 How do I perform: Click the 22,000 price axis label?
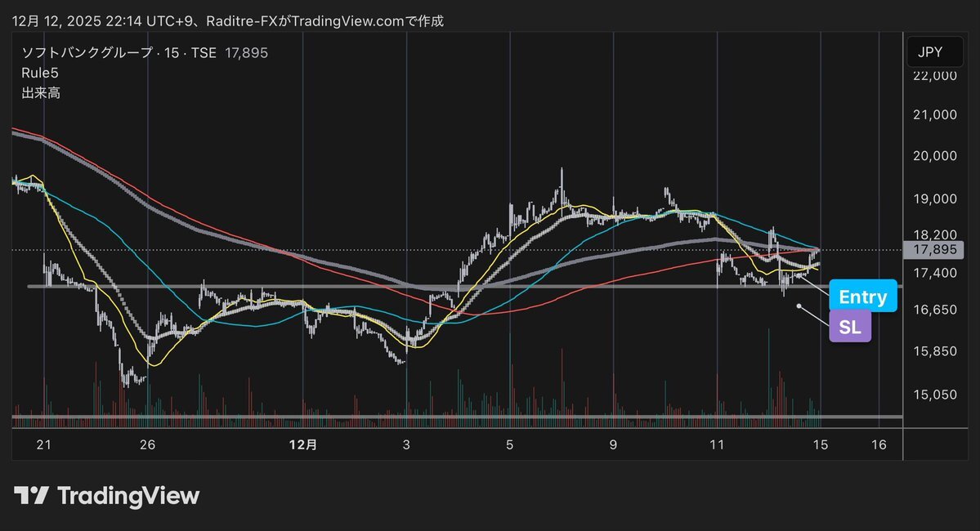point(933,75)
